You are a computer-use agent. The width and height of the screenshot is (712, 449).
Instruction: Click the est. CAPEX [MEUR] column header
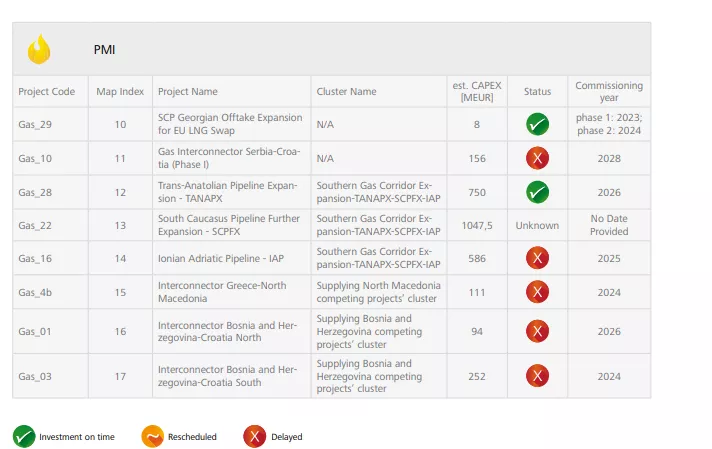click(x=476, y=91)
